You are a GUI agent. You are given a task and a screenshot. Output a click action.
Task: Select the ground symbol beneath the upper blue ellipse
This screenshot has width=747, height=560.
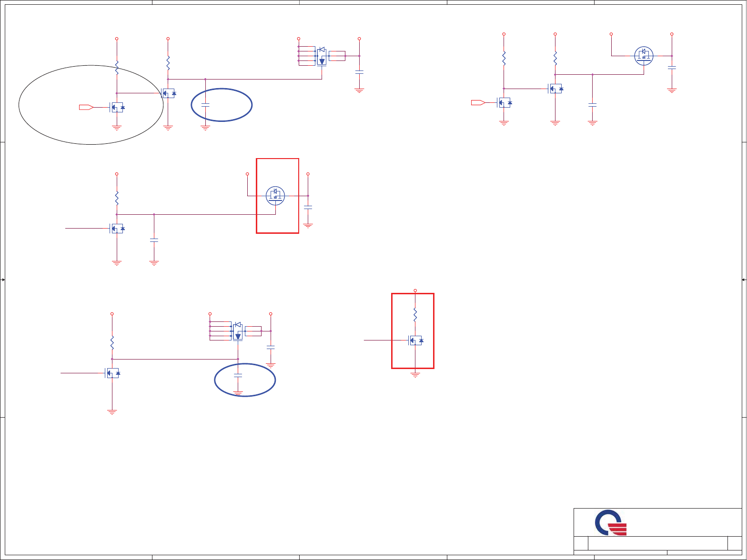coord(205,127)
